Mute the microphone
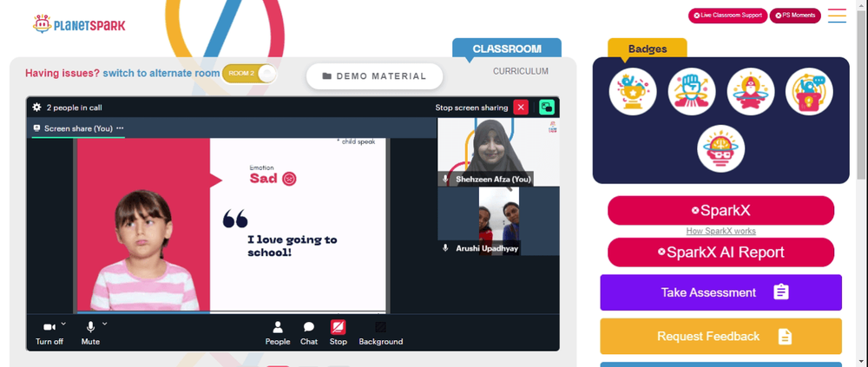868x367 pixels. pyautogui.click(x=90, y=333)
